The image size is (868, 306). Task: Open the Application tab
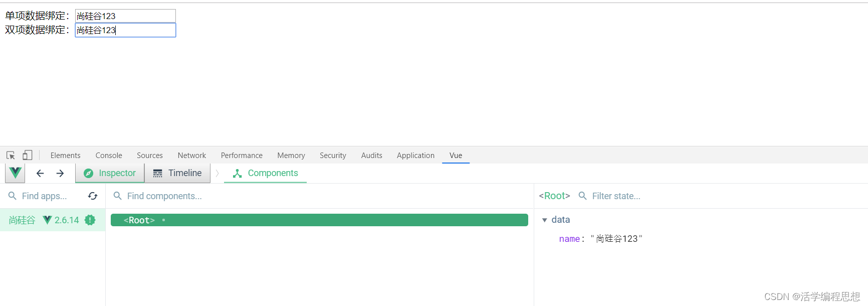[415, 156]
